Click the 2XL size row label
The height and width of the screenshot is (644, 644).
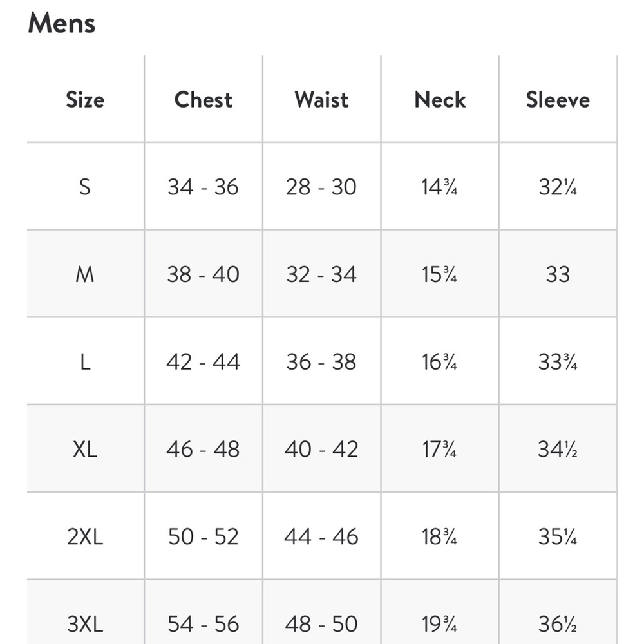pos(85,536)
